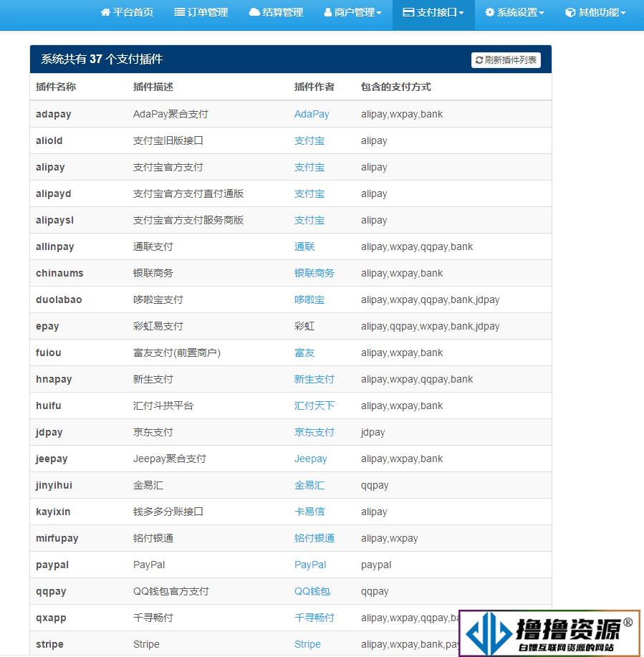This screenshot has height=657, width=644.
Task: Click the refresh icon in 刷新插件列表
Action: 479,60
